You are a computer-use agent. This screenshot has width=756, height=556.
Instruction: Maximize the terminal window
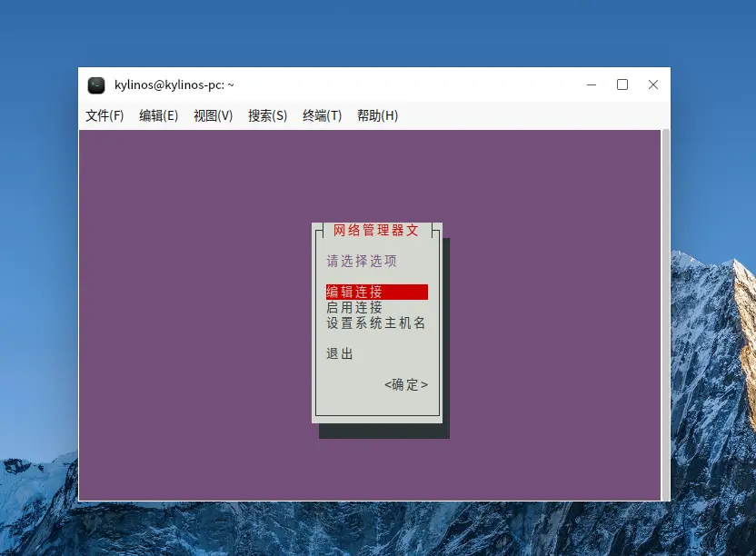pos(622,84)
